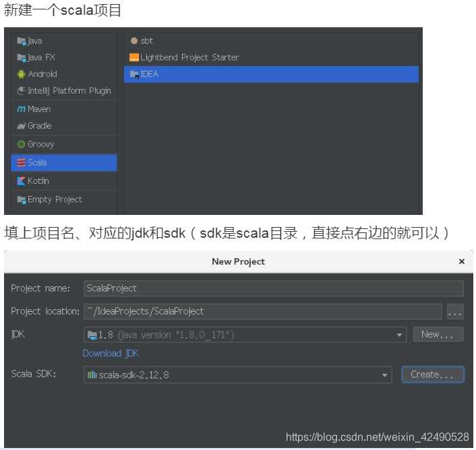The height and width of the screenshot is (450, 476).
Task: Select Java project type
Action: point(64,41)
